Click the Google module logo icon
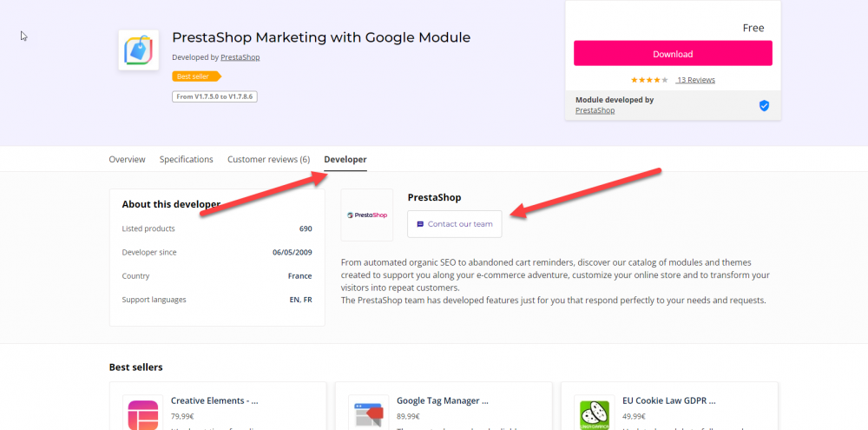The width and height of the screenshot is (868, 430). coord(138,50)
